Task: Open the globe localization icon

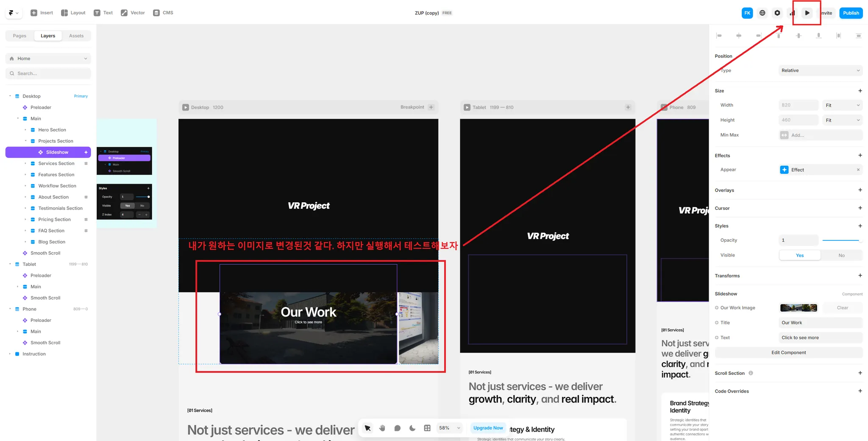Action: pos(762,13)
